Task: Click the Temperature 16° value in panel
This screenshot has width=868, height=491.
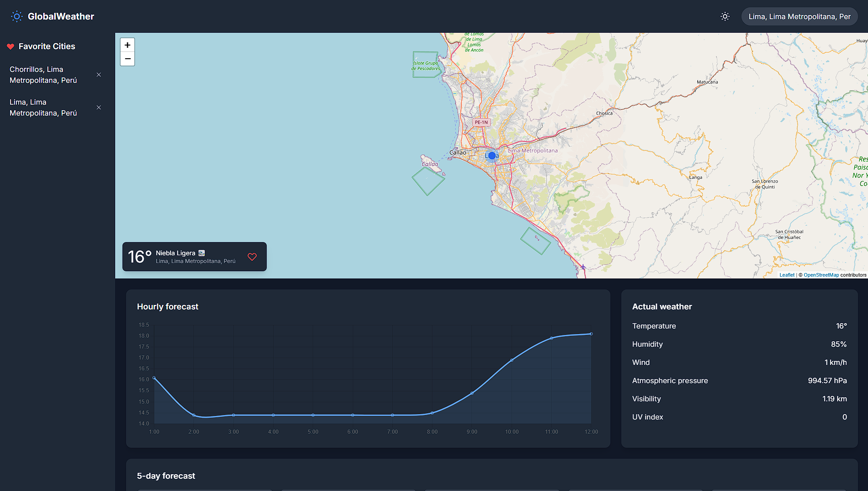Action: (x=841, y=326)
